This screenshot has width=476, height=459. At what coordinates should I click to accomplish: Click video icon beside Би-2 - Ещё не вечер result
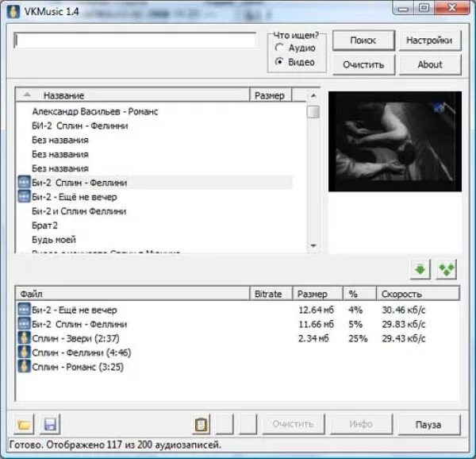[24, 197]
